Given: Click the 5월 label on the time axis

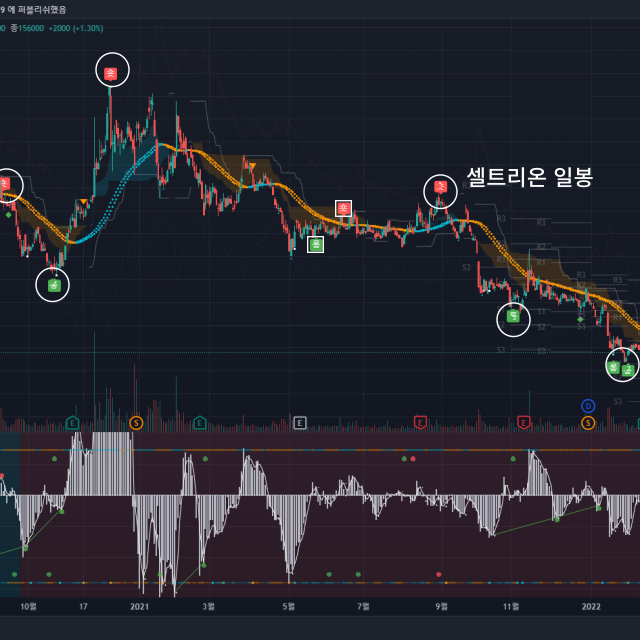Looking at the screenshot, I should click(x=289, y=607).
